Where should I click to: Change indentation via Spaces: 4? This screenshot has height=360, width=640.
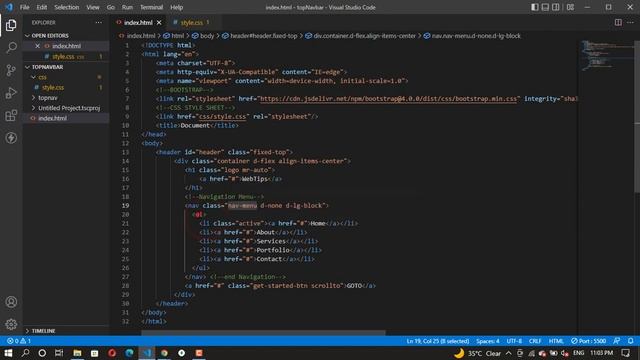pyautogui.click(x=488, y=341)
